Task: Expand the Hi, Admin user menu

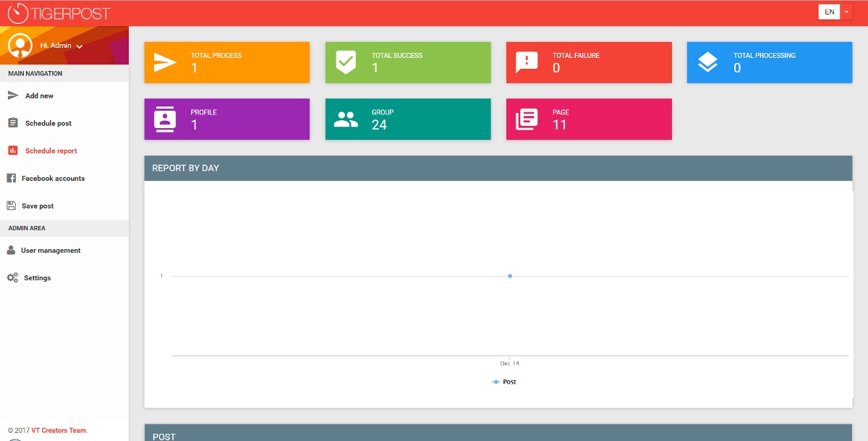Action: click(x=61, y=46)
